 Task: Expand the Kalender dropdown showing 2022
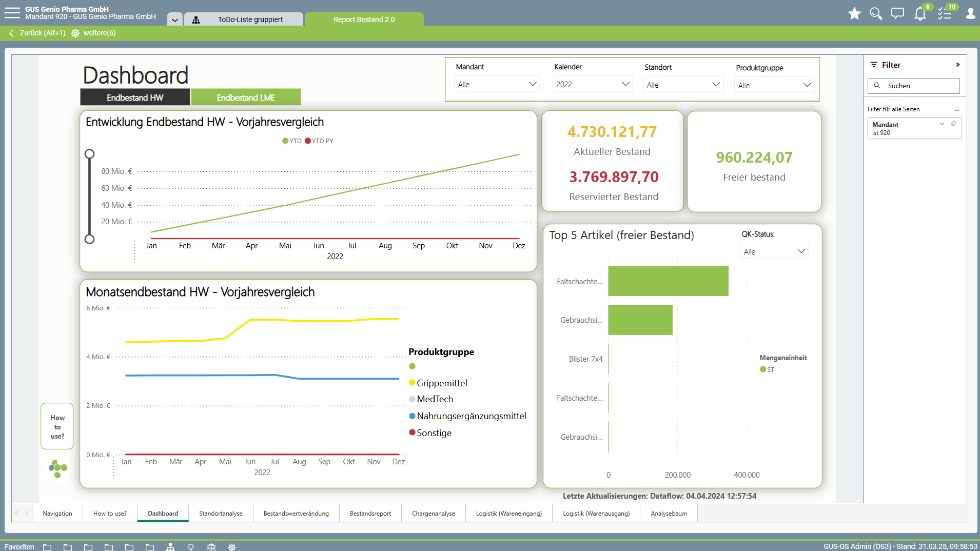pos(592,84)
